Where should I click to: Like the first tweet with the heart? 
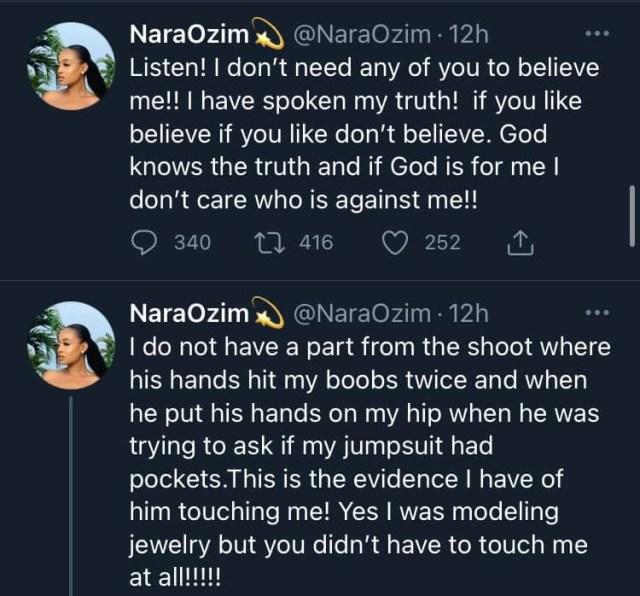pos(397,241)
